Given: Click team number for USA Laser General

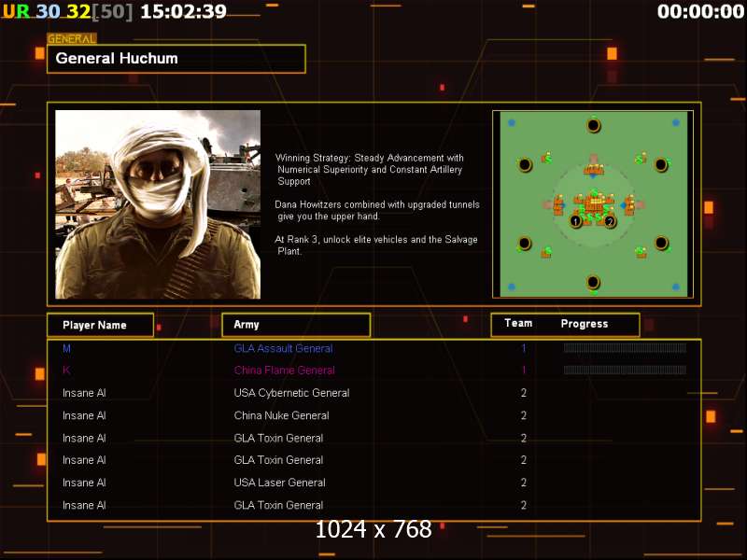Looking at the screenshot, I should 524,483.
